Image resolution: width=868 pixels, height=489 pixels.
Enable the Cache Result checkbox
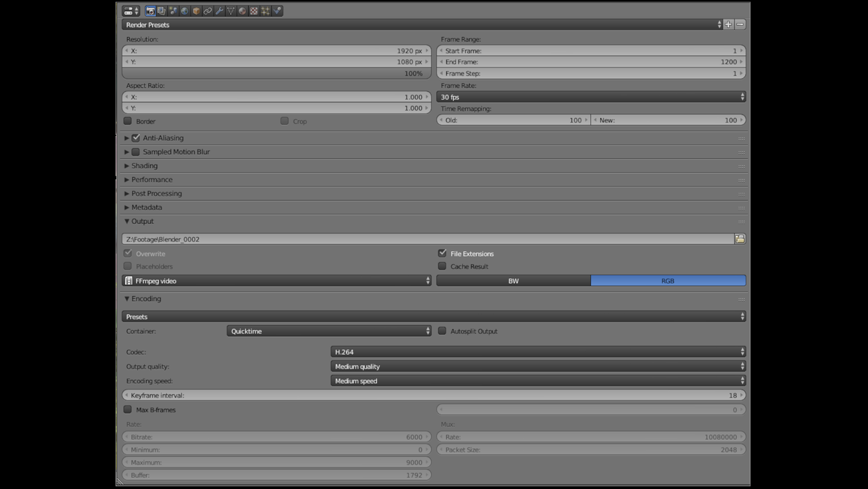pyautogui.click(x=442, y=266)
